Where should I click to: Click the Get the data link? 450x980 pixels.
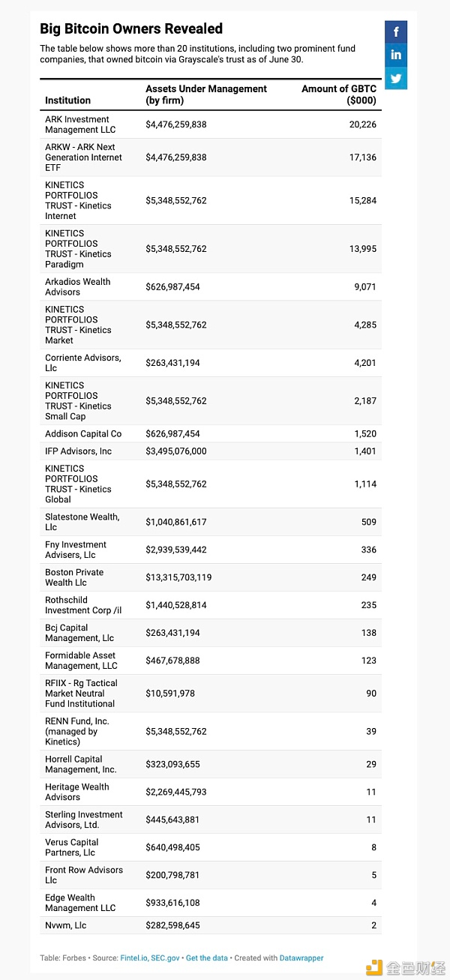point(208,958)
